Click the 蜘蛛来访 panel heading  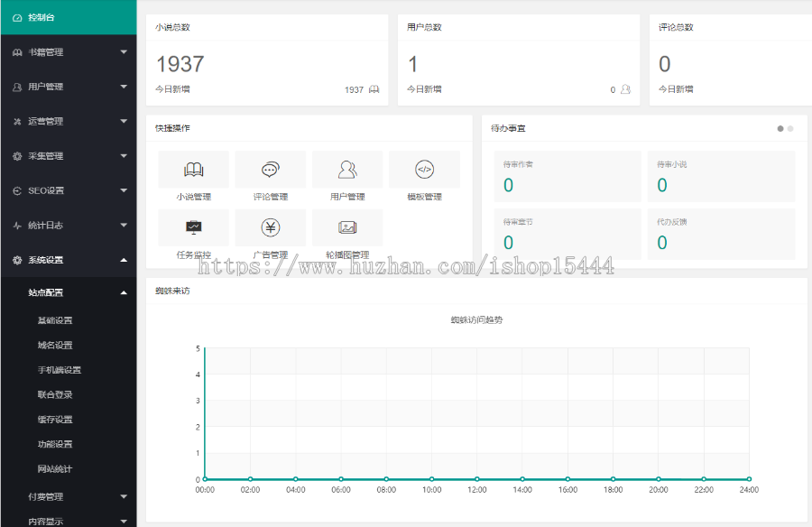coord(172,291)
